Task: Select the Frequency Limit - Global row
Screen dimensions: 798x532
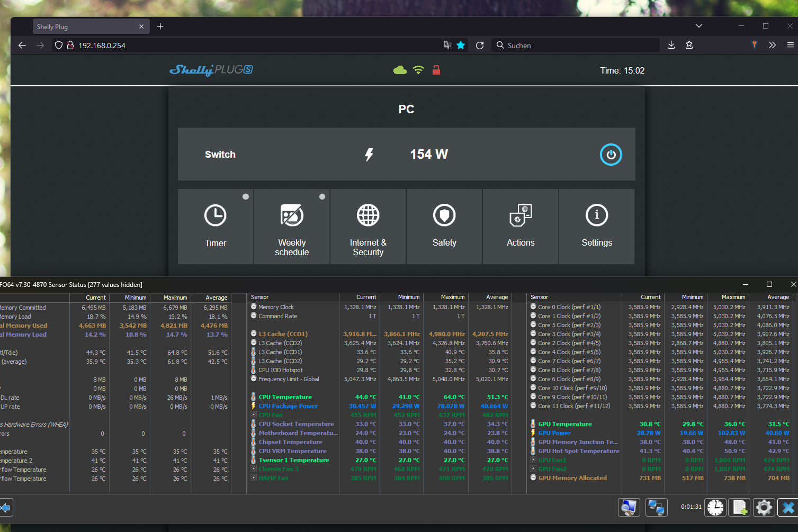Action: [x=379, y=379]
